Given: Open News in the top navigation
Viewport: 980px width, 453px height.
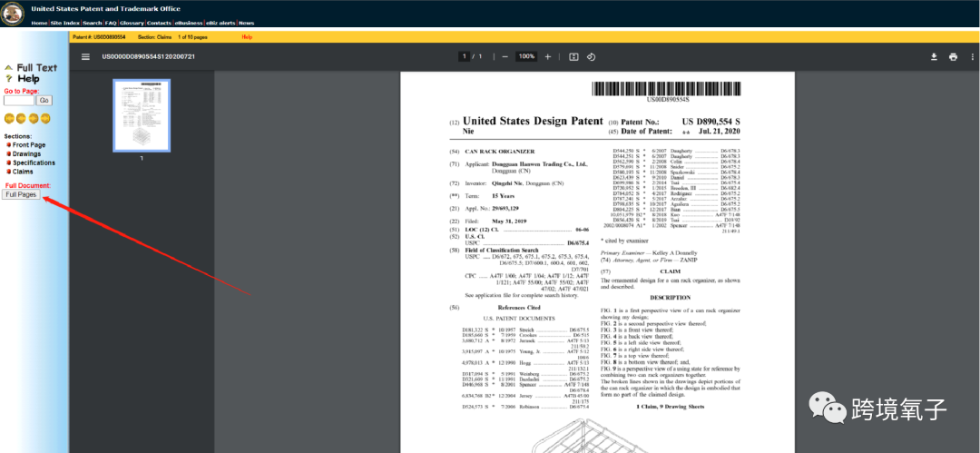Looking at the screenshot, I should pyautogui.click(x=246, y=23).
